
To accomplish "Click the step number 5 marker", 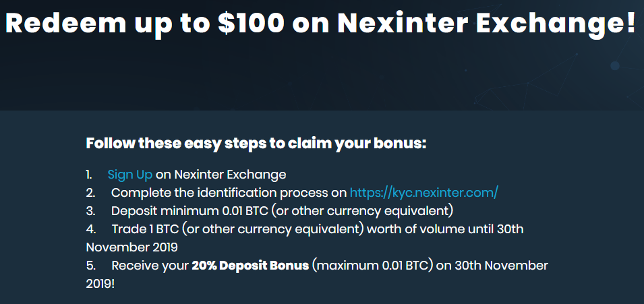I will point(91,266).
